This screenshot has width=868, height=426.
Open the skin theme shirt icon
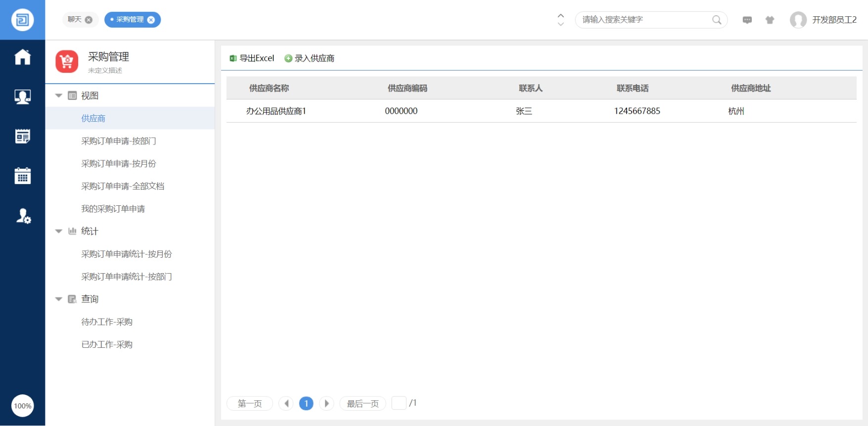tap(770, 20)
